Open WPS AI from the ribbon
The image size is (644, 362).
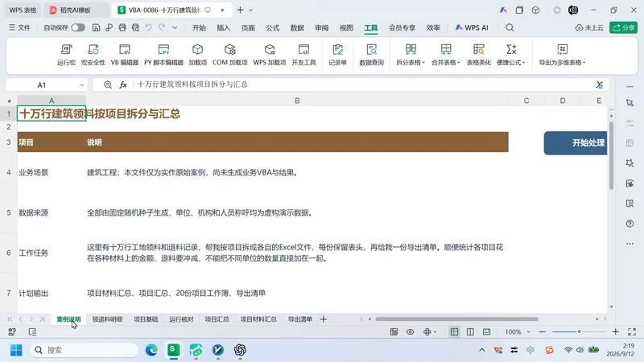(472, 27)
